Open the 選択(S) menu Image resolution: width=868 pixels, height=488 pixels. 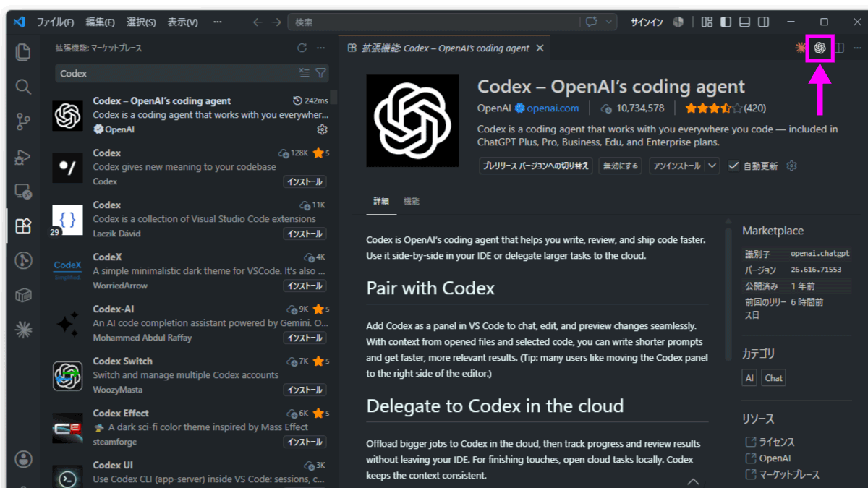pyautogui.click(x=141, y=22)
